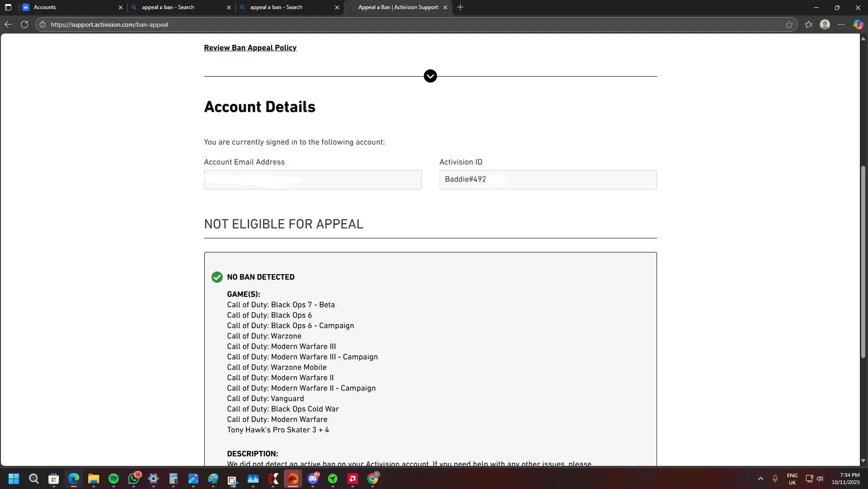868x489 pixels.
Task: Click the scrollbar down arrow
Action: click(863, 460)
